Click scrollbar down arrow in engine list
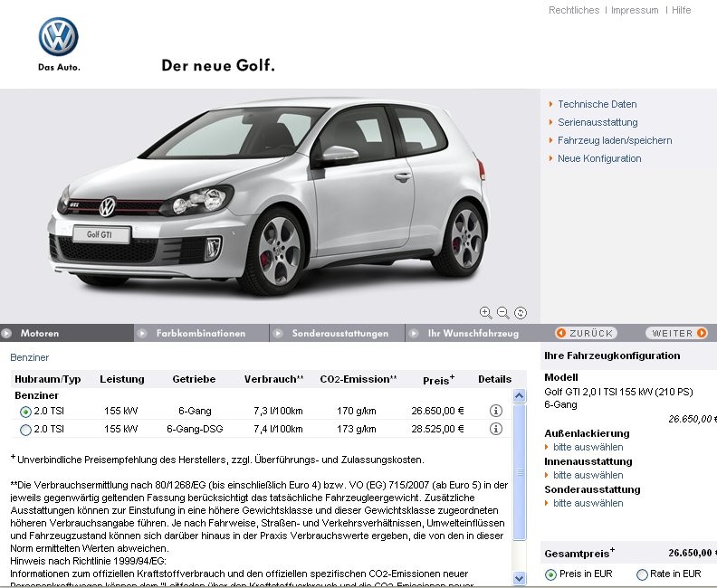Image resolution: width=717 pixels, height=588 pixels. point(519,578)
